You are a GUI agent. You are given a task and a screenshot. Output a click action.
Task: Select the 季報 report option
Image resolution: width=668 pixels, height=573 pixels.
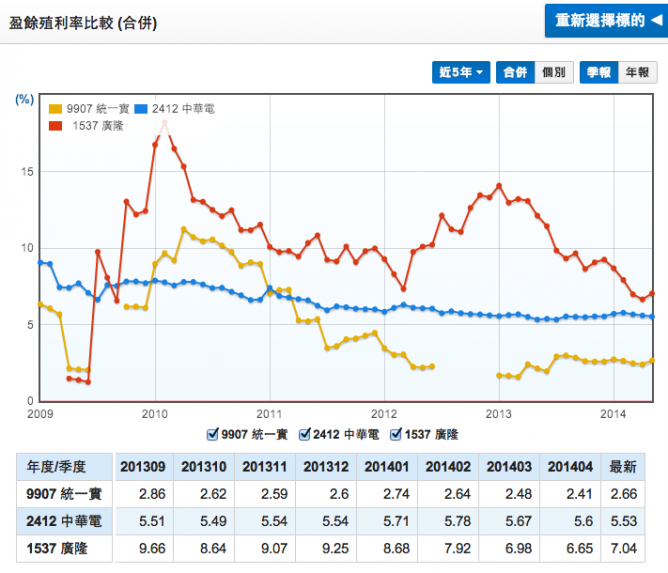click(x=599, y=73)
